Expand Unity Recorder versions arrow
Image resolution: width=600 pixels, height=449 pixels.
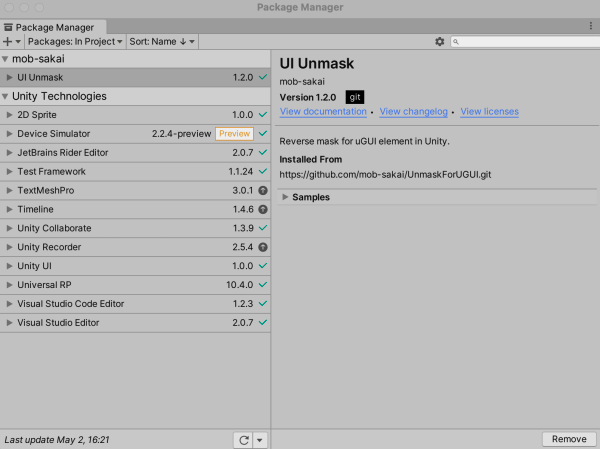[10, 247]
